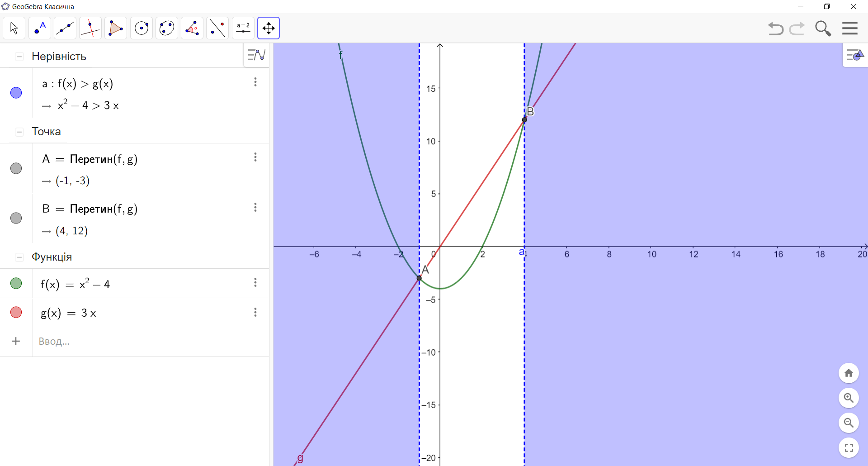Screen dimensions: 868x466
Task: Select the Point tool from the toolbar
Action: (40, 28)
